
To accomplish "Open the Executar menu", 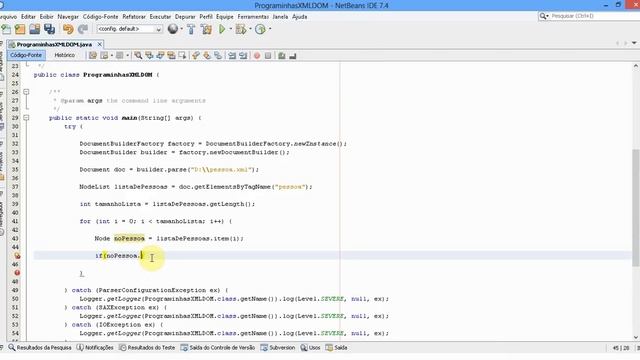I will coord(160,17).
